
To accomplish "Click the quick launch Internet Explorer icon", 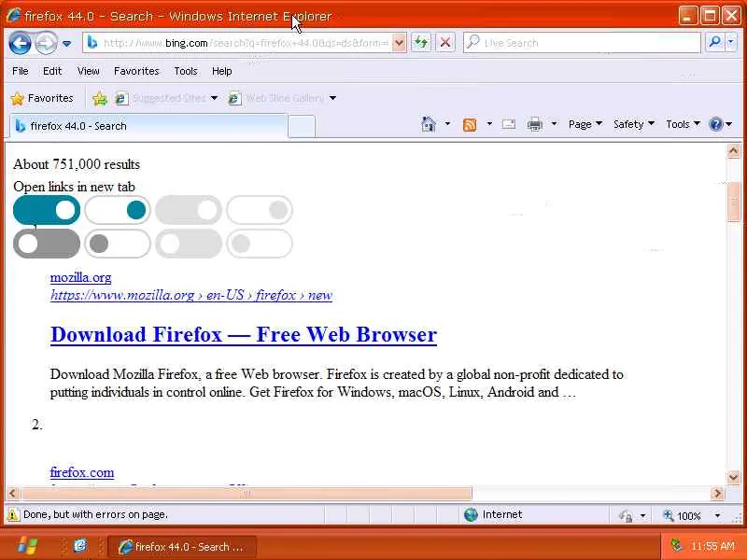I will coord(81,545).
